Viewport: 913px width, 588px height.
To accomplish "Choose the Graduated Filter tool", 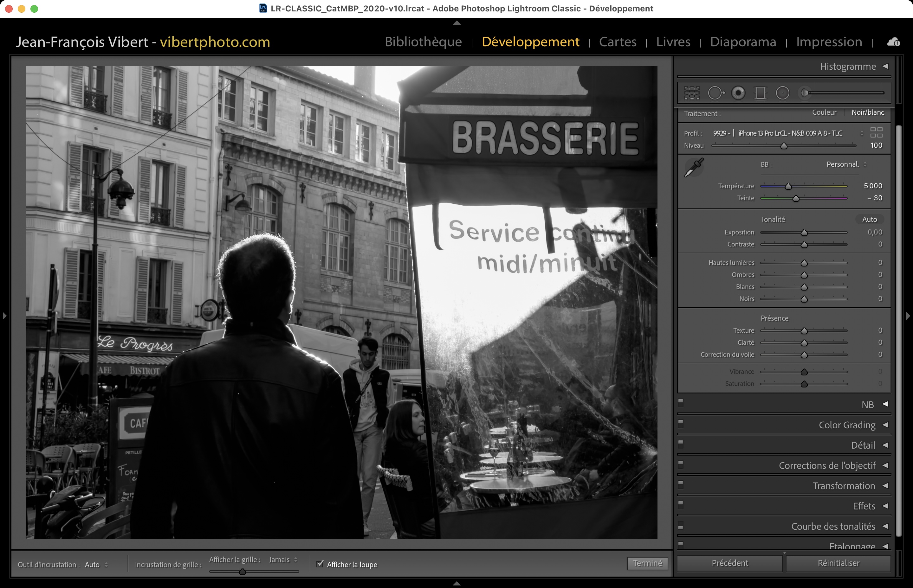I will 760,93.
